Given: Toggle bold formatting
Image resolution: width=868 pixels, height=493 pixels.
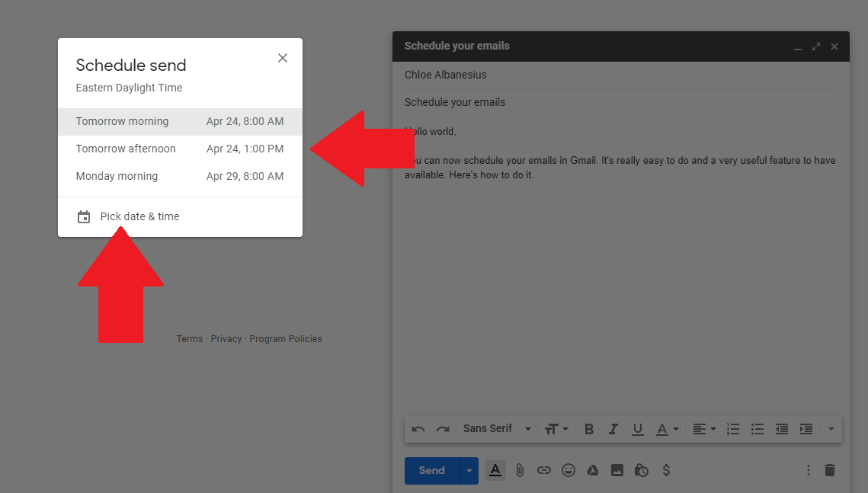Looking at the screenshot, I should tap(589, 429).
